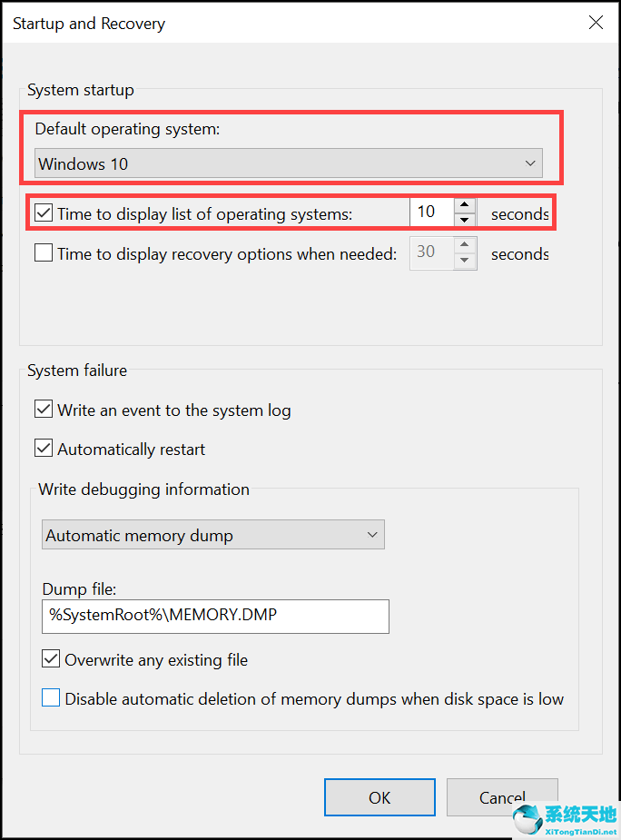Click the OK button
Viewport: 621px width, 840px height.
[379, 797]
